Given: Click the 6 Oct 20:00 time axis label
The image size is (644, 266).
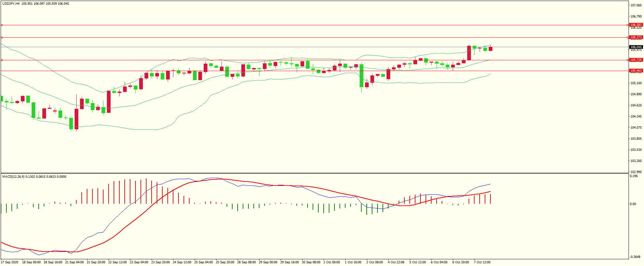Looking at the screenshot, I should point(460,262).
